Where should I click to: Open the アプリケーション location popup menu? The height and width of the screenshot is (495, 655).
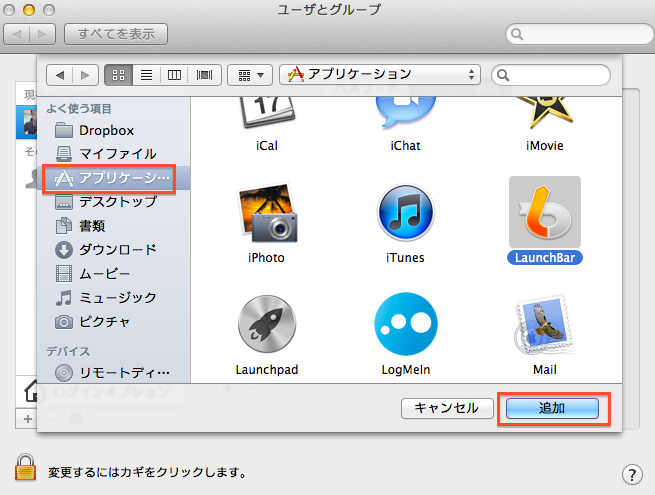380,75
